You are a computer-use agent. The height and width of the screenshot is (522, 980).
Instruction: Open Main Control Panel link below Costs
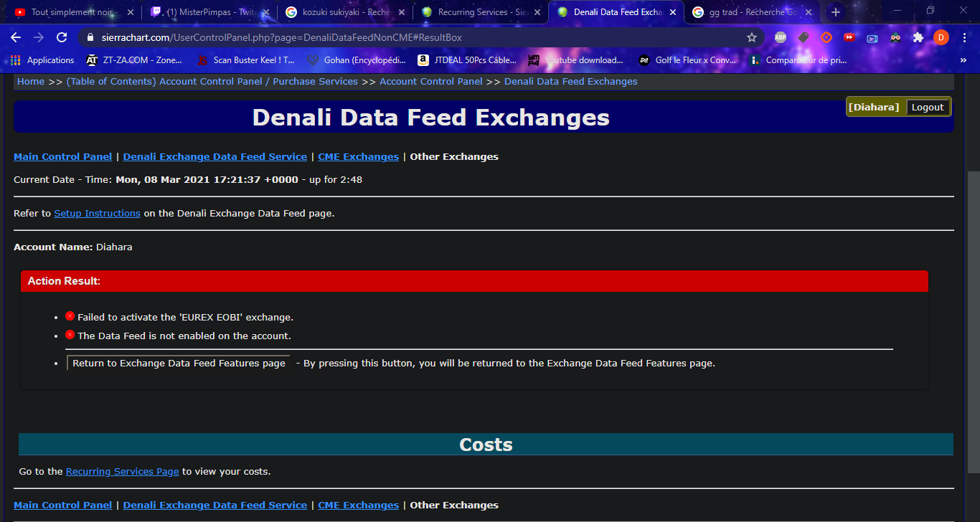point(63,505)
